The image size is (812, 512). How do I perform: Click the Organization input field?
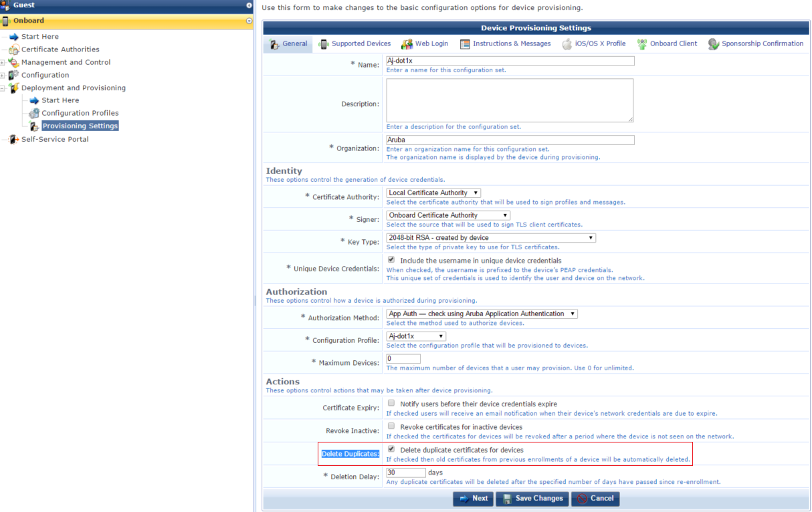tap(510, 140)
